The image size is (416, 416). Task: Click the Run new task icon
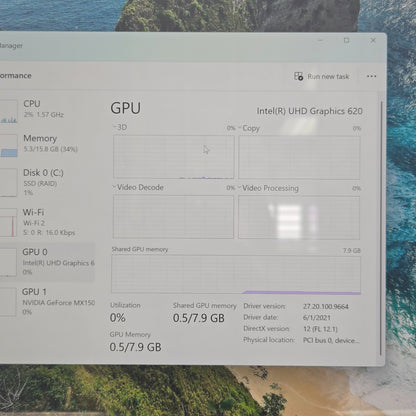click(298, 76)
